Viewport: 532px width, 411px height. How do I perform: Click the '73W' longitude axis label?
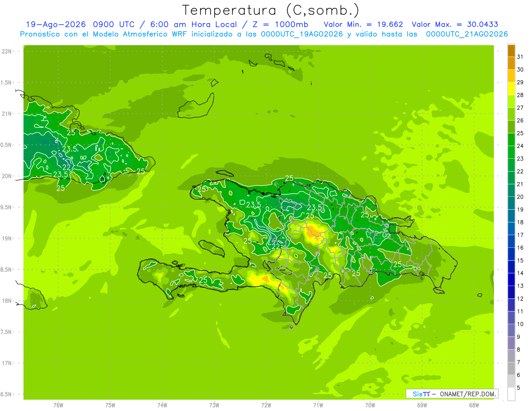[214, 405]
